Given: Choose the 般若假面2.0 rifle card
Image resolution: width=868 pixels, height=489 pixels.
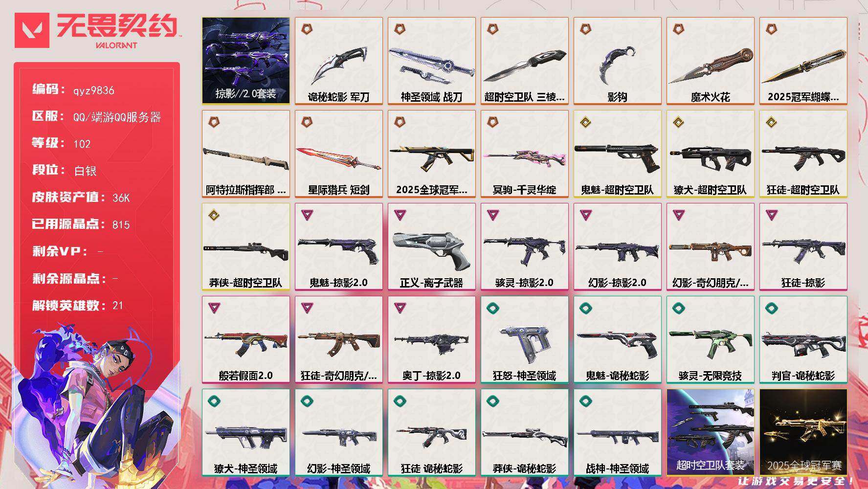Looking at the screenshot, I should point(245,339).
